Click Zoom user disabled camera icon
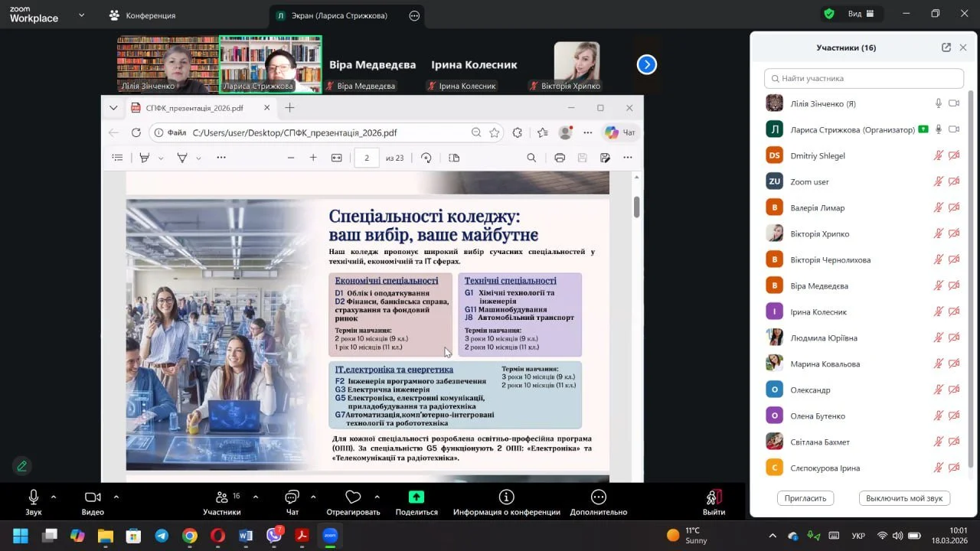The height and width of the screenshot is (551, 980). coord(954,181)
